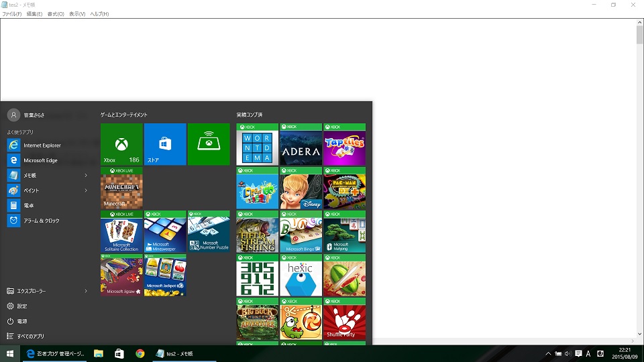644x362 pixels.
Task: Launch the Minecraft tile
Action: pos(121,188)
